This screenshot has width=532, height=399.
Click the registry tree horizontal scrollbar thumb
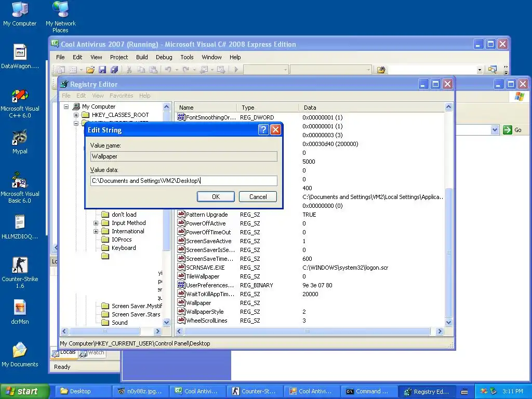coord(104,331)
